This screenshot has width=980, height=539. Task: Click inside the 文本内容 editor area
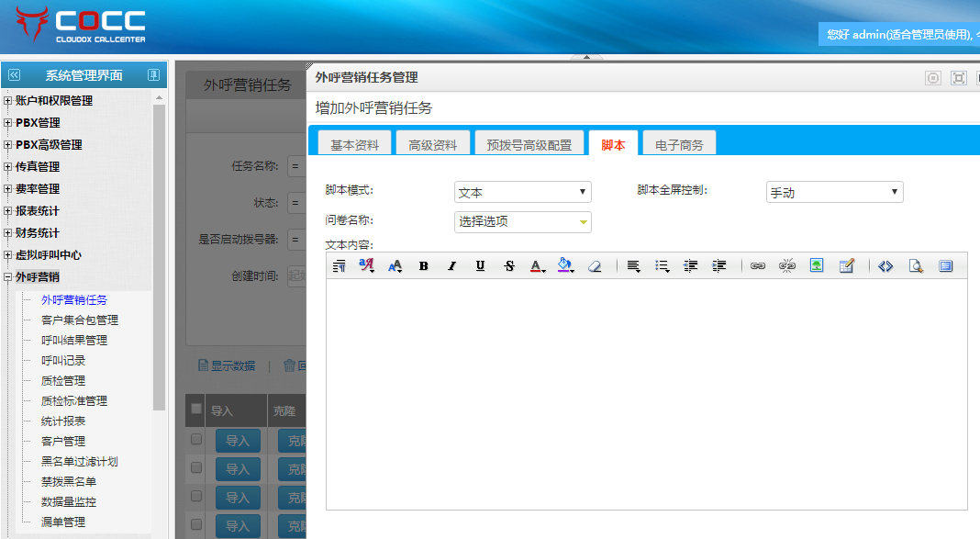[x=646, y=393]
